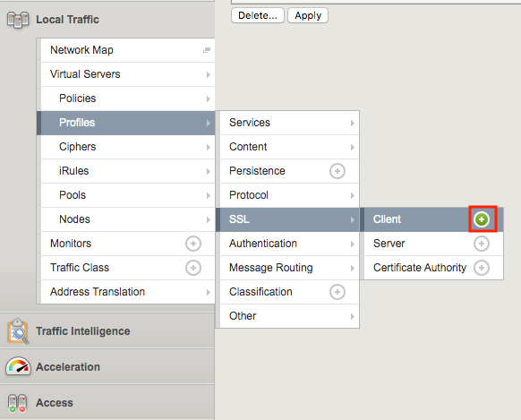
Task: Click the plus icon beside Traffic Class
Action: pos(193,268)
